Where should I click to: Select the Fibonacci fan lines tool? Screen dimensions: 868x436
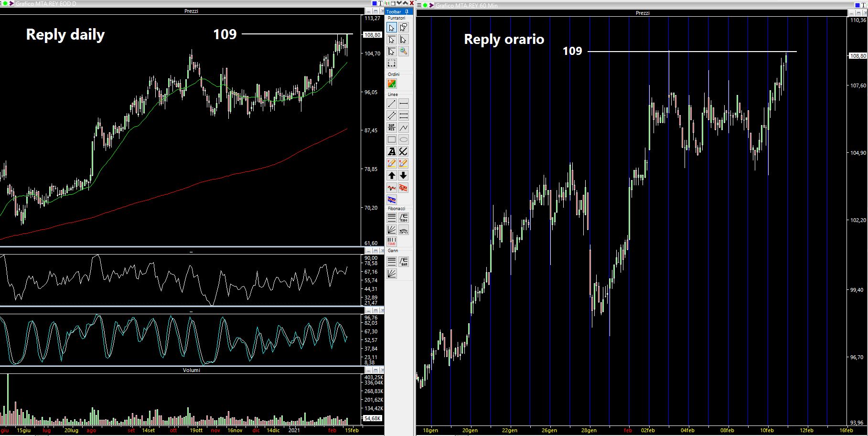392,230
